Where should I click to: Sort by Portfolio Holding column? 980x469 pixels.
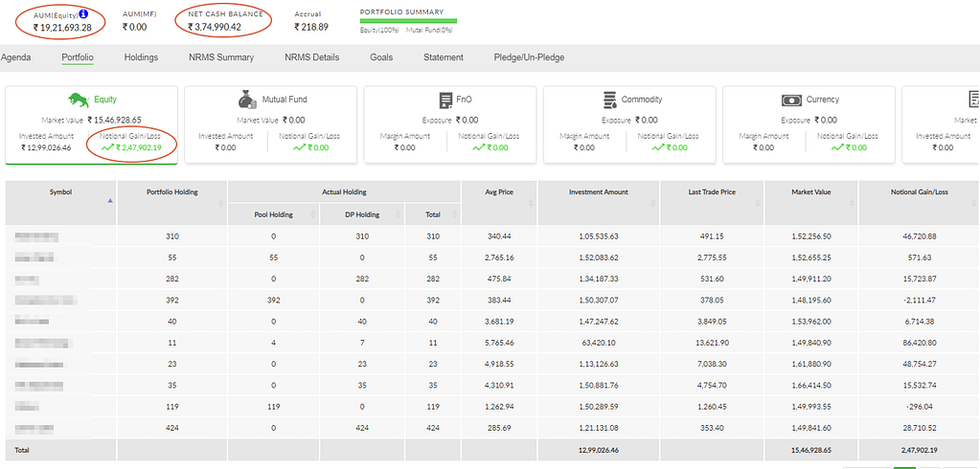coord(222,202)
